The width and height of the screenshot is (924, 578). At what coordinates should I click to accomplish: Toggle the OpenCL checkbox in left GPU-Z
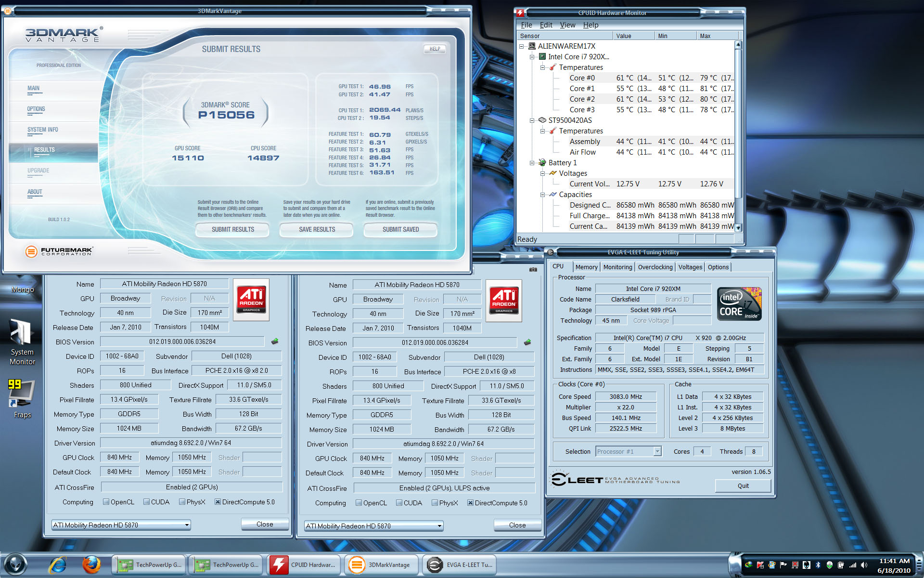(x=106, y=502)
